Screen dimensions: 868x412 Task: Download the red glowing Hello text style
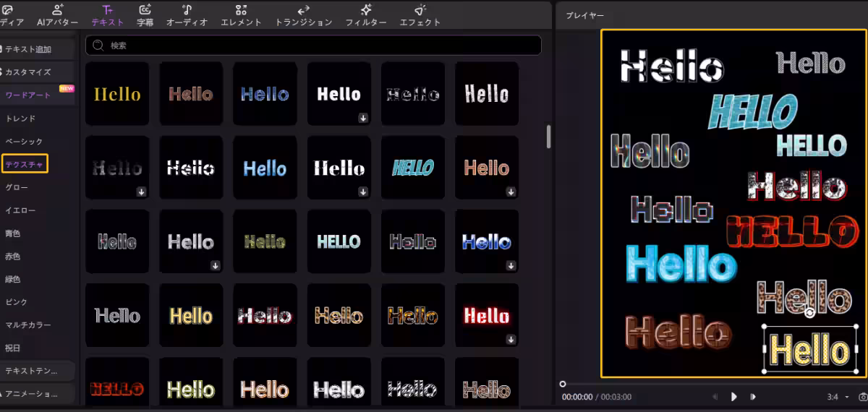click(511, 339)
